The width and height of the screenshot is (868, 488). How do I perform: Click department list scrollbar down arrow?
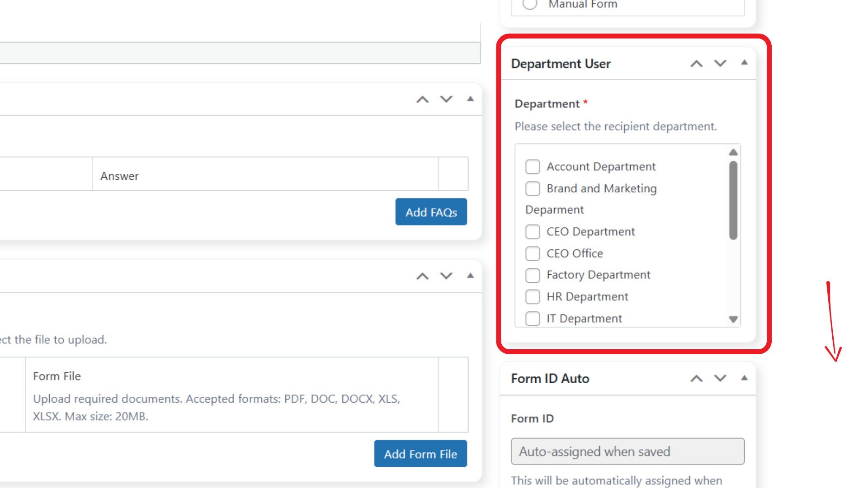[733, 319]
